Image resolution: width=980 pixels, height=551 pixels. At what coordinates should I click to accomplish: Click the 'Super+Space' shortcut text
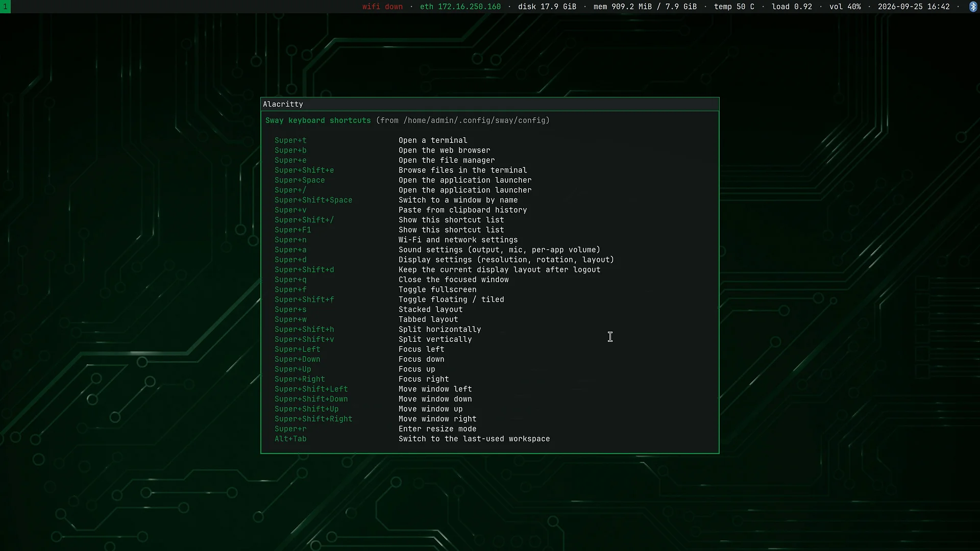(x=300, y=180)
